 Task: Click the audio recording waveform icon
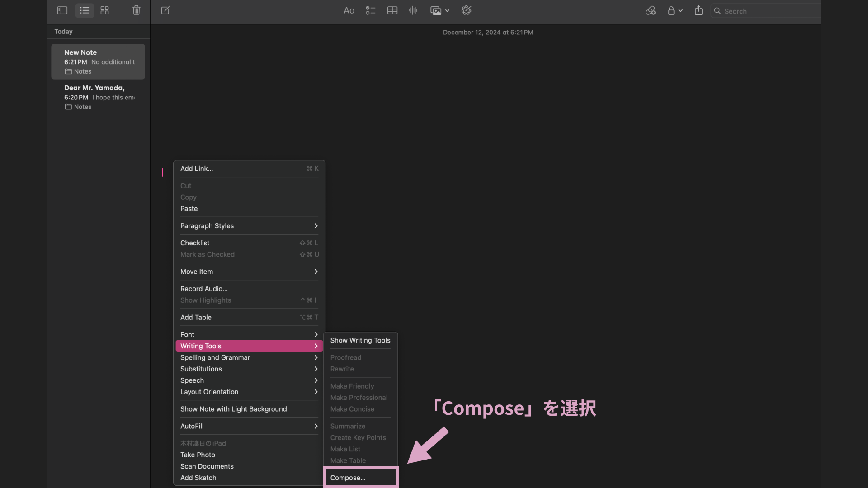coord(413,10)
